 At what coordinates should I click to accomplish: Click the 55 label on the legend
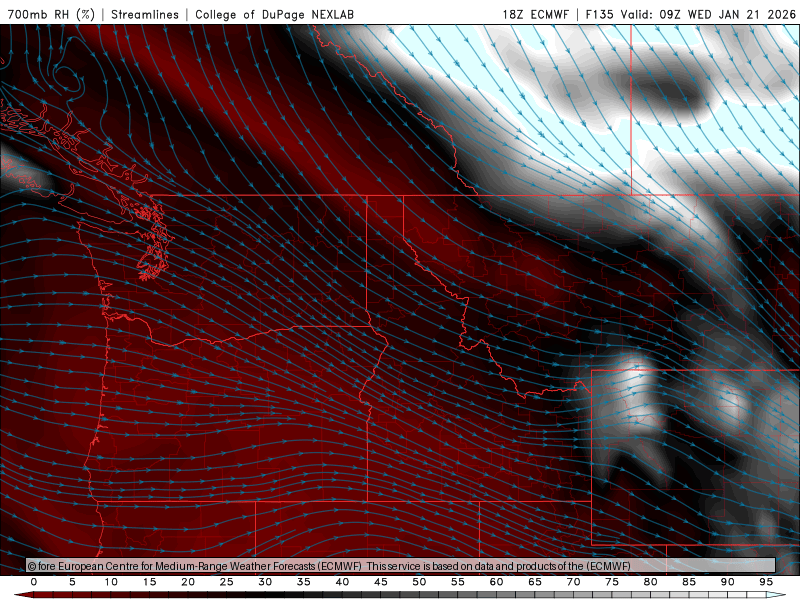pos(458,582)
